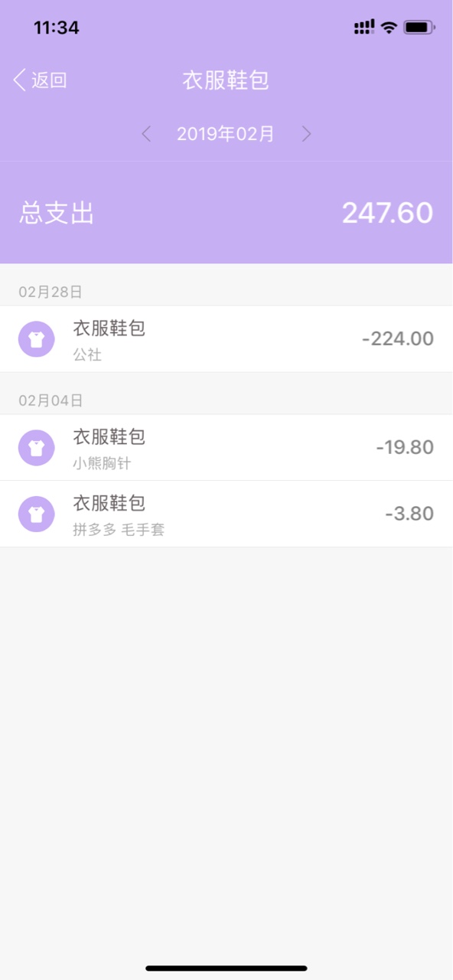Tap the cellular signal icon in the status bar
The image size is (453, 980).
(364, 28)
